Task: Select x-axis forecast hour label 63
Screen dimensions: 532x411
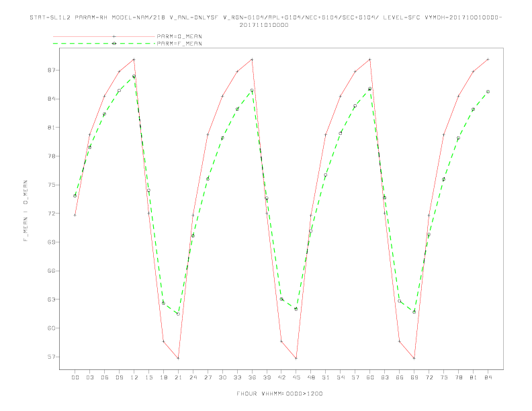Action: pos(385,377)
